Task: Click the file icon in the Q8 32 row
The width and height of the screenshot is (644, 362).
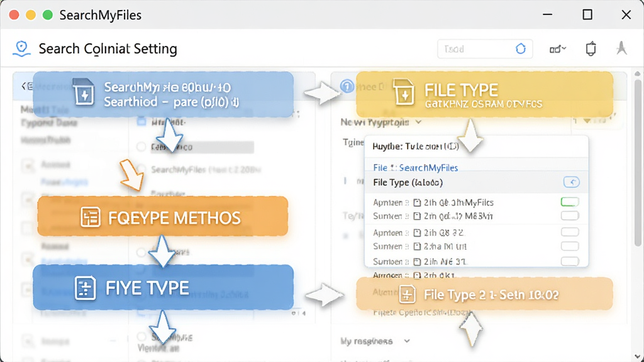Action: (x=417, y=233)
